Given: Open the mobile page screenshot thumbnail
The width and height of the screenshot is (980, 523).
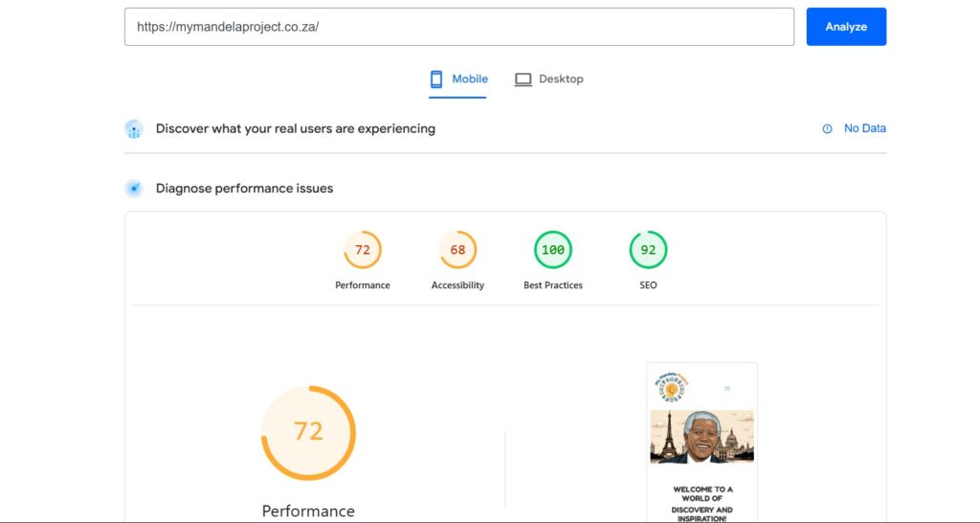Looking at the screenshot, I should 702,443.
